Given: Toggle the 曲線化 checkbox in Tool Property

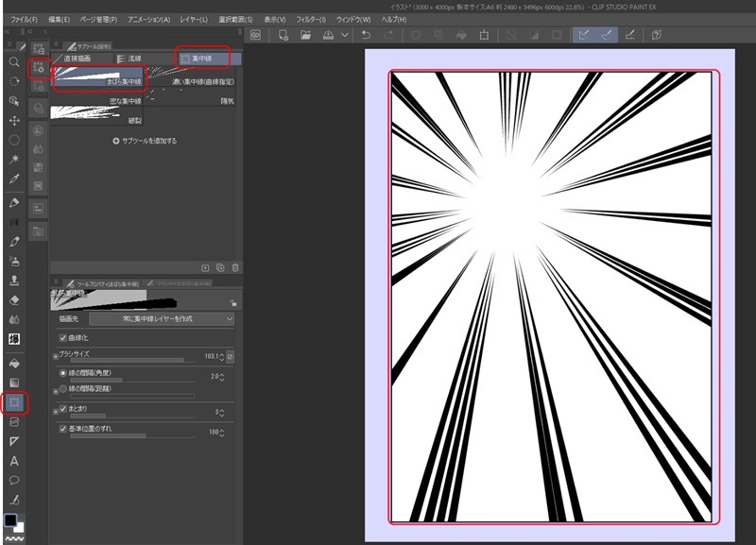Looking at the screenshot, I should click(62, 337).
